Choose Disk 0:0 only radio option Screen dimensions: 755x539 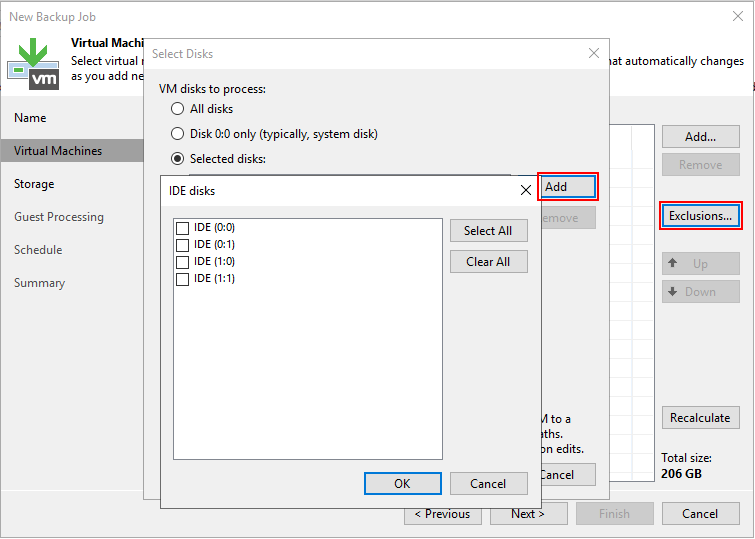pyautogui.click(x=178, y=133)
